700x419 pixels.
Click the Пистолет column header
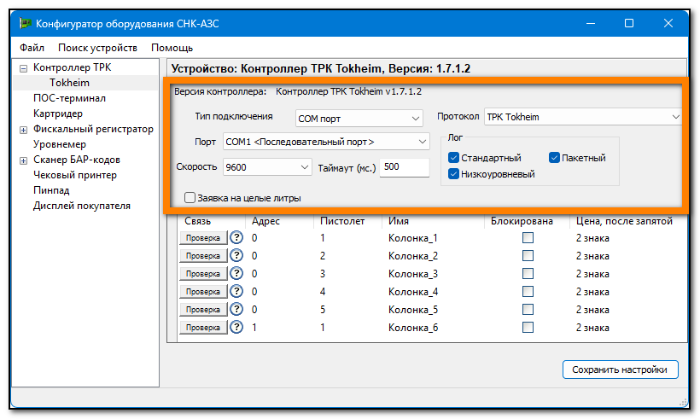(x=342, y=221)
